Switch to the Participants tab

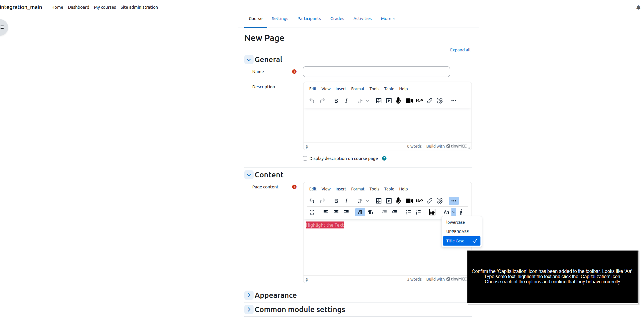tap(309, 19)
